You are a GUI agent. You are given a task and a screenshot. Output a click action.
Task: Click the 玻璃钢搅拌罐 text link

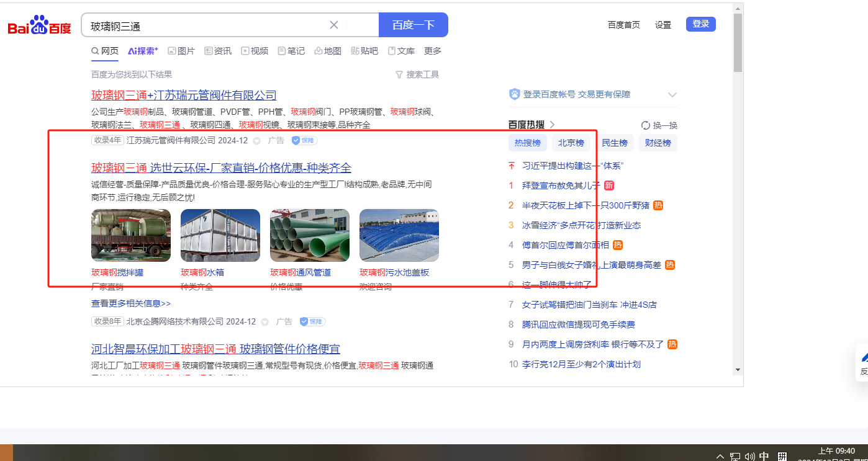point(117,272)
